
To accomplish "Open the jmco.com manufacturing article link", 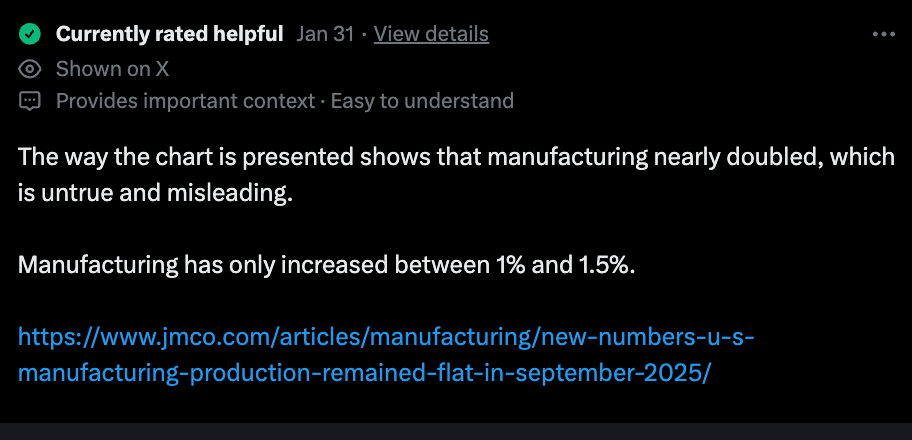I will pyautogui.click(x=385, y=336).
